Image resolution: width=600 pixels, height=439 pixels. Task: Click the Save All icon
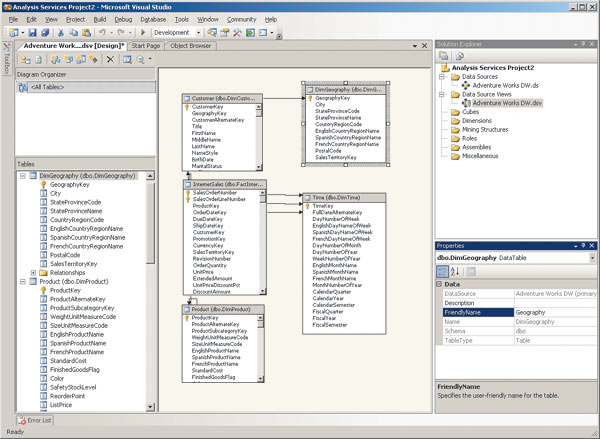tap(45, 33)
